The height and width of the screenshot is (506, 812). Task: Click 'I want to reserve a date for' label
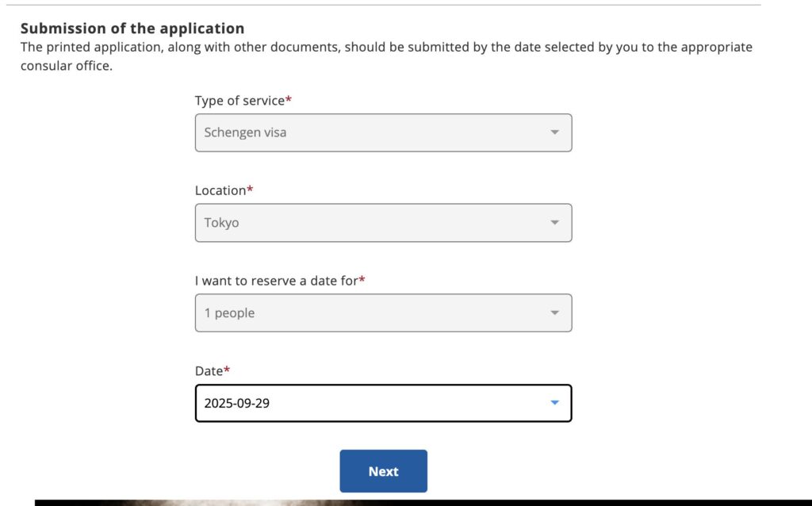click(x=277, y=281)
